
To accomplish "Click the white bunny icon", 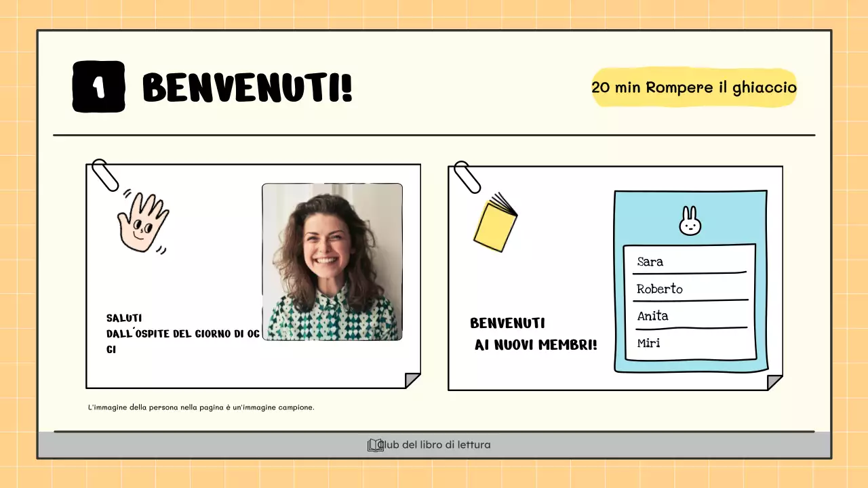I will coord(690,221).
